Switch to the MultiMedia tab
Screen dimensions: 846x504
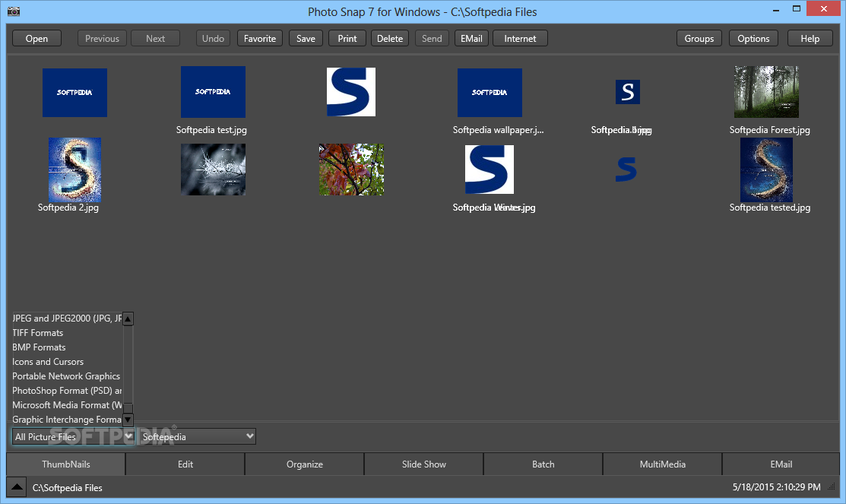(x=662, y=464)
